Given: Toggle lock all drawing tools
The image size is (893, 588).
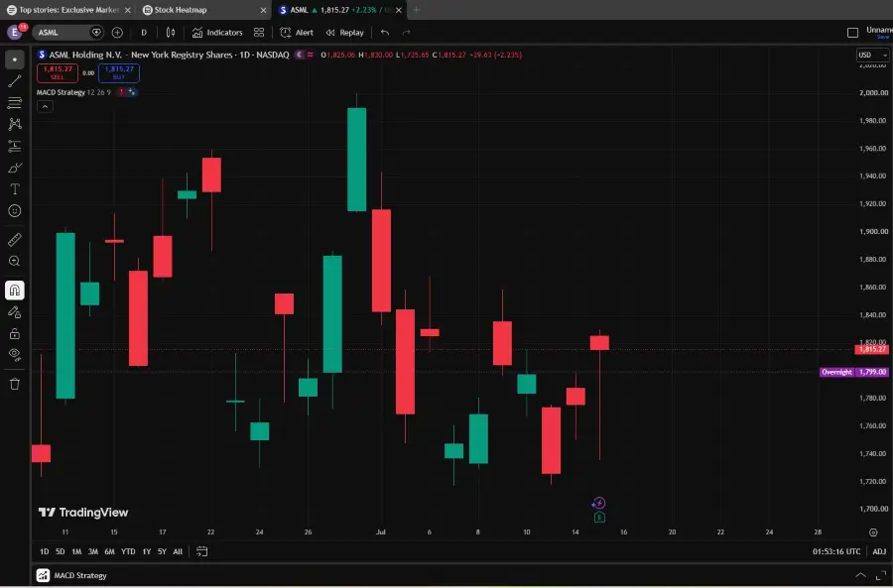Looking at the screenshot, I should [x=14, y=333].
